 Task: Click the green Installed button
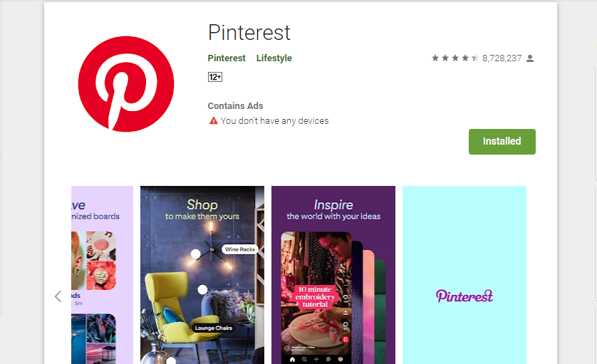point(502,142)
